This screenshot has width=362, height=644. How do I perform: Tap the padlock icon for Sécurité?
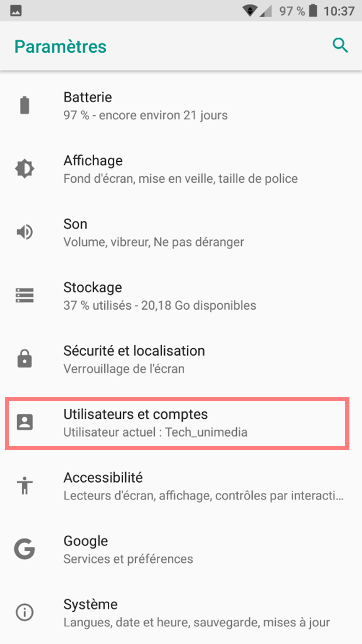tap(25, 359)
